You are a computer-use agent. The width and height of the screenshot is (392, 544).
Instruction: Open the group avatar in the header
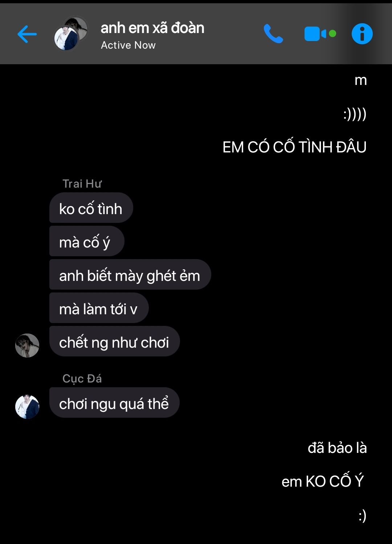point(71,34)
